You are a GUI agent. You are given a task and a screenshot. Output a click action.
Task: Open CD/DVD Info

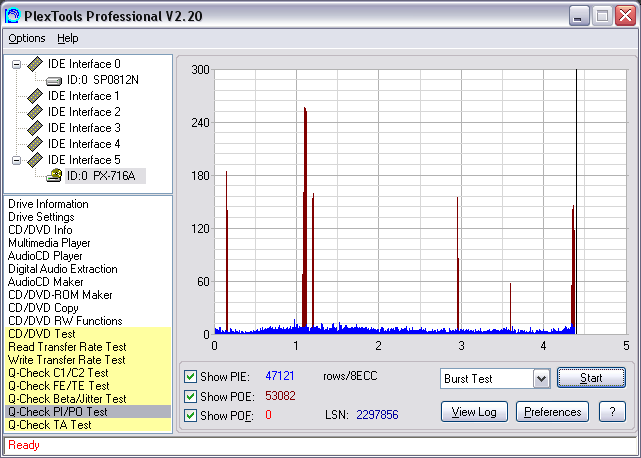tap(40, 230)
